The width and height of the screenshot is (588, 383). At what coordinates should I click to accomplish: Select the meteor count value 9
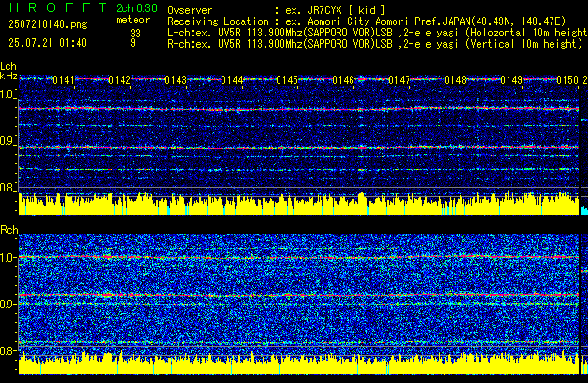coord(133,43)
